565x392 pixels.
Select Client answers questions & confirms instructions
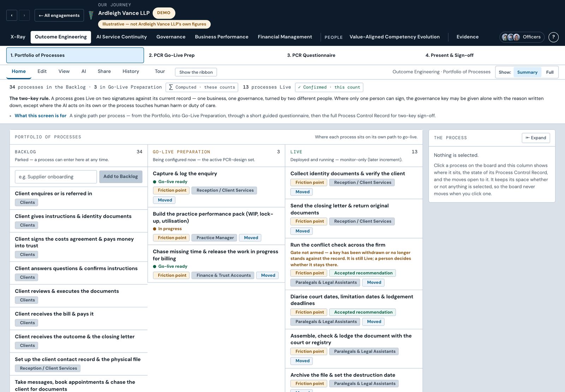pos(78,273)
